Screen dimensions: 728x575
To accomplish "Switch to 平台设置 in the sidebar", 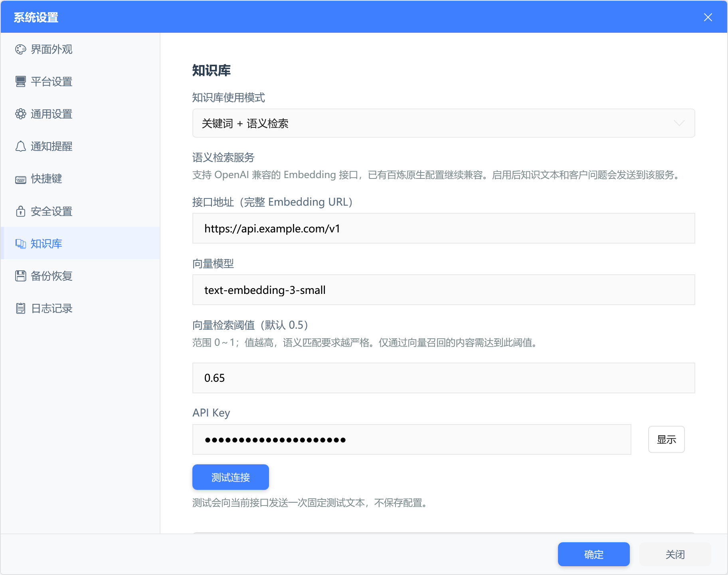I will pos(80,82).
